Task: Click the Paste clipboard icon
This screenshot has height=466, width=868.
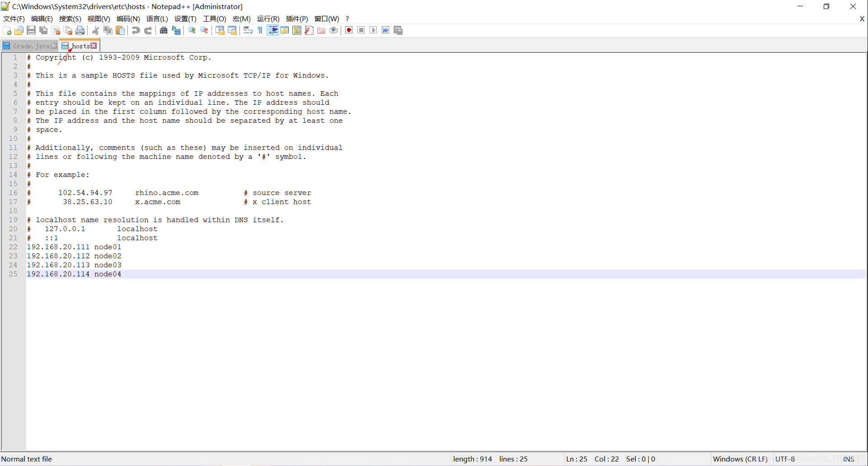Action: [x=120, y=30]
